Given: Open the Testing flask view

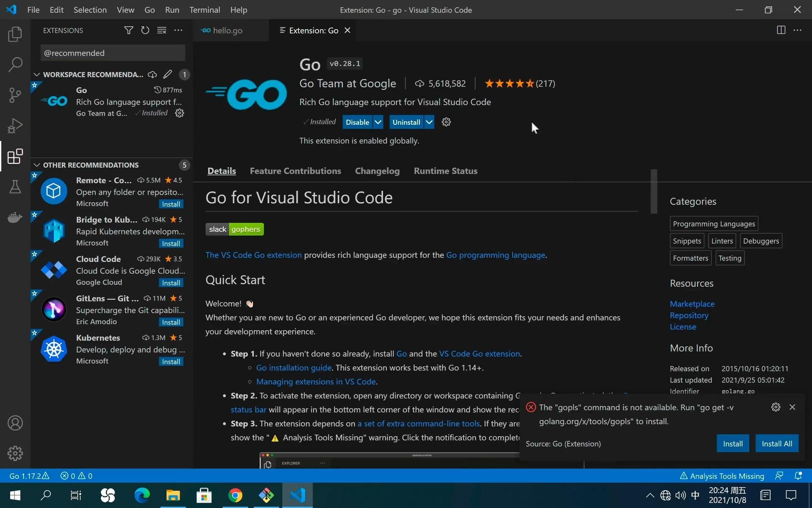Looking at the screenshot, I should pos(15,187).
